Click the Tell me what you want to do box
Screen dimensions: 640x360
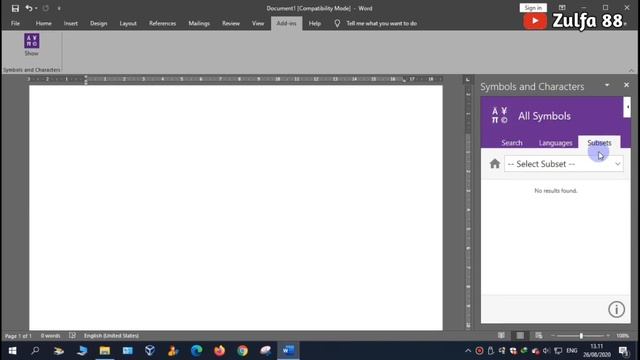pos(381,24)
